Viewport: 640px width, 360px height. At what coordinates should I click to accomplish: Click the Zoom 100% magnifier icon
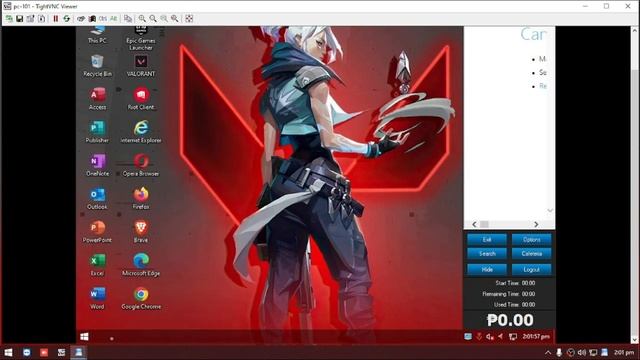pos(164,19)
